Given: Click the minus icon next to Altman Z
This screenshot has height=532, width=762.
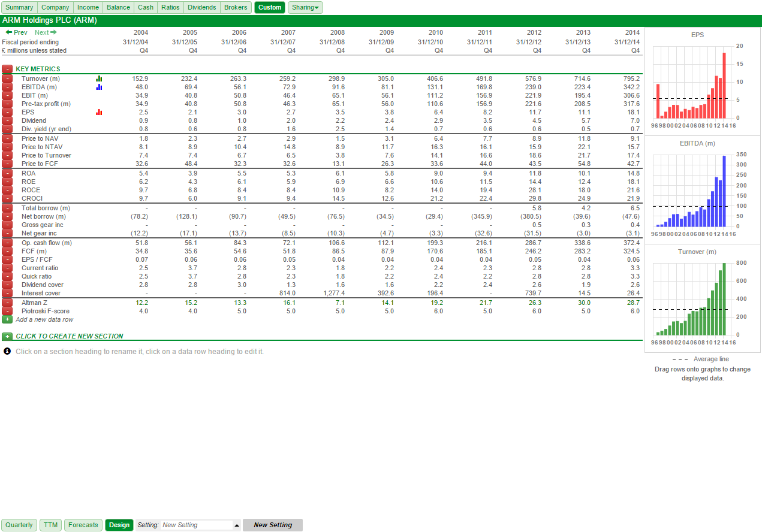Looking at the screenshot, I should click(7, 303).
